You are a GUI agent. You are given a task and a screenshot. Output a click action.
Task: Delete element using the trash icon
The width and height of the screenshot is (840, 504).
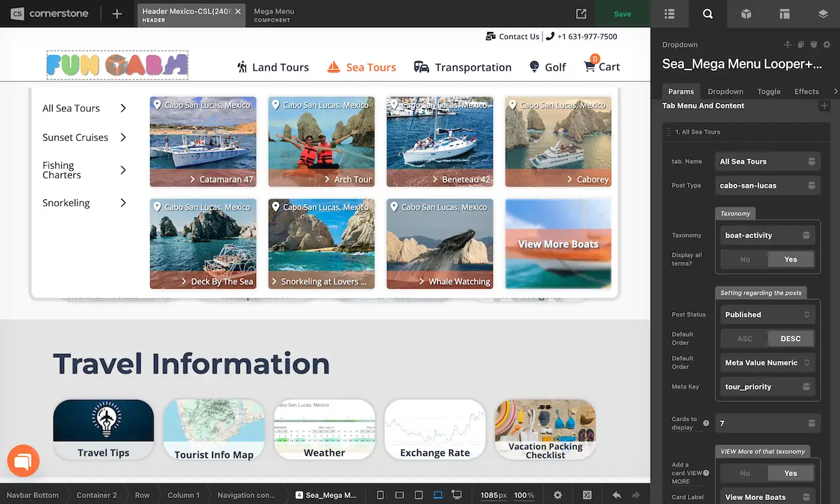click(x=813, y=45)
